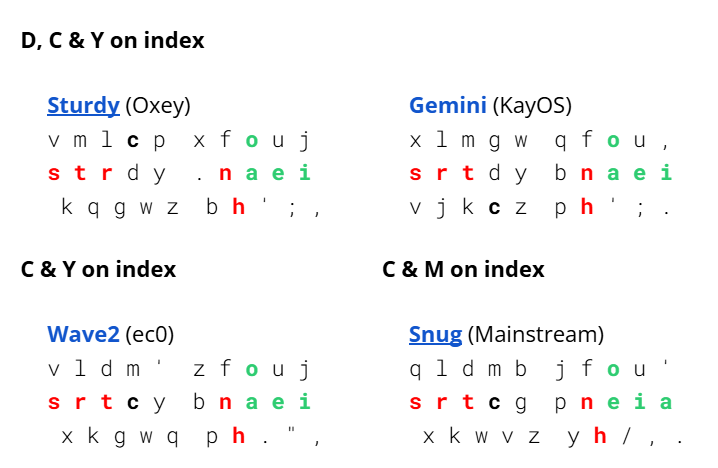The image size is (718, 468).
Task: Click the (KayOS) author text
Action: tap(532, 105)
